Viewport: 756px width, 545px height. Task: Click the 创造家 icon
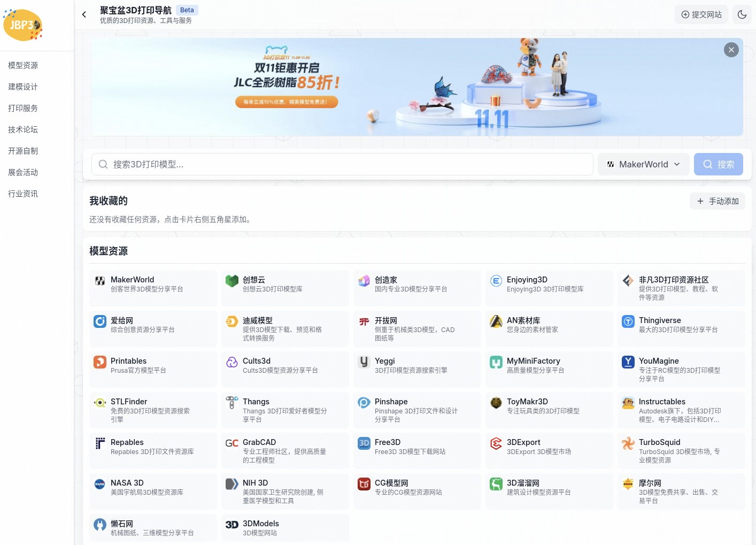[x=364, y=281]
